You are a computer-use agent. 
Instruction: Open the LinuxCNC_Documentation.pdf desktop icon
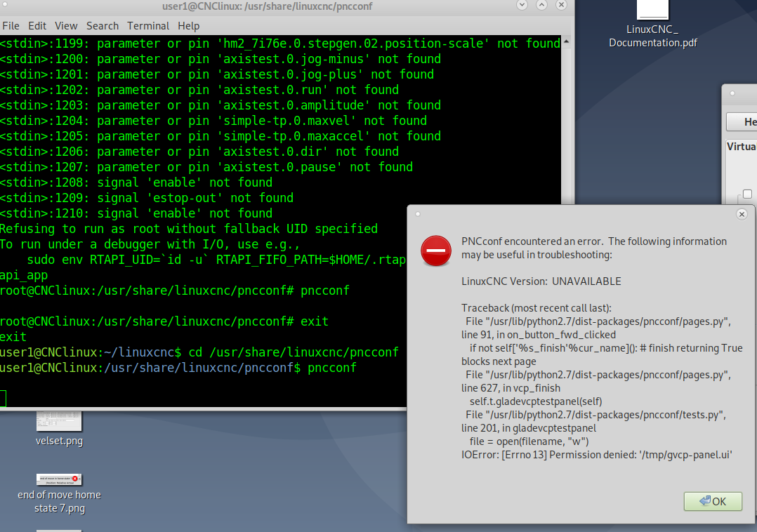[x=653, y=24]
